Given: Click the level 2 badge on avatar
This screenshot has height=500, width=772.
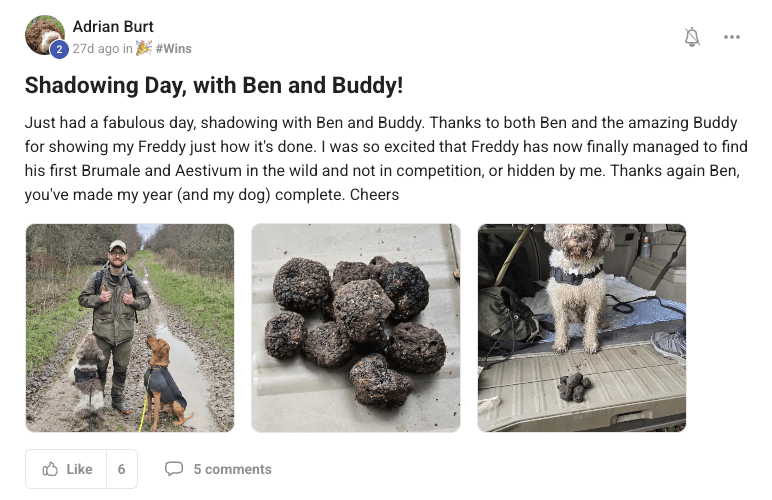Looking at the screenshot, I should point(58,49).
